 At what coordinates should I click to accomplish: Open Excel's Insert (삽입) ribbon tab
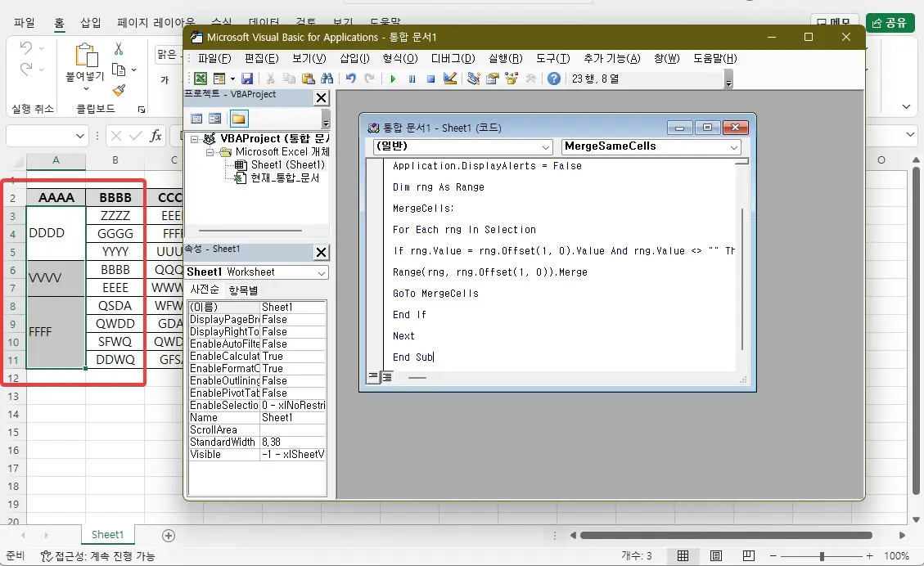90,23
